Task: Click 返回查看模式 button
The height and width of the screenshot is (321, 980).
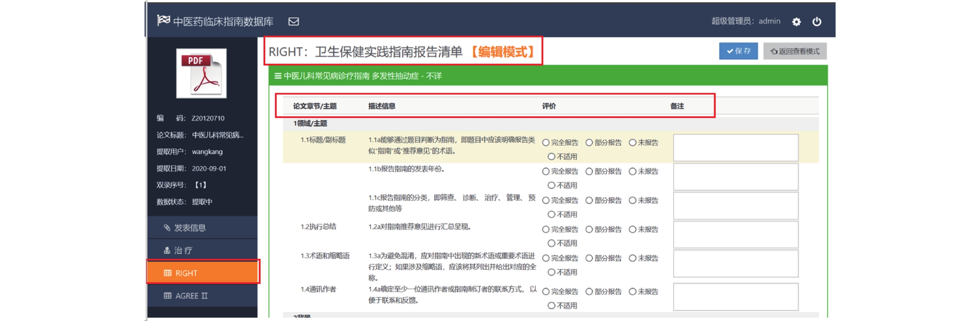Action: [x=795, y=51]
